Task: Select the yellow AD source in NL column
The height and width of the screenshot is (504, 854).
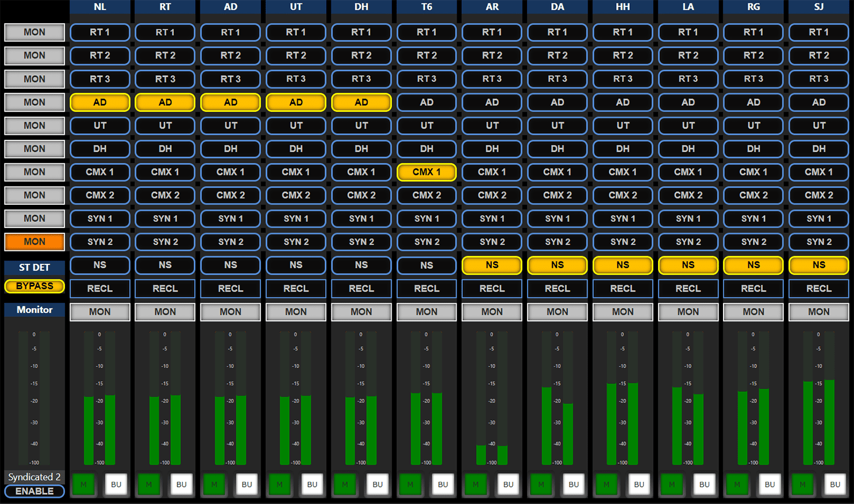Action: coord(100,102)
